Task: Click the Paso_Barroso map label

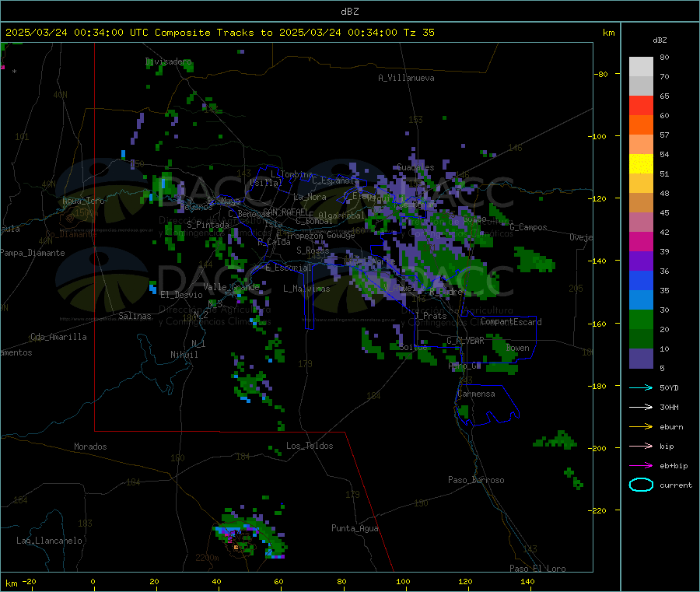Action: tap(476, 480)
